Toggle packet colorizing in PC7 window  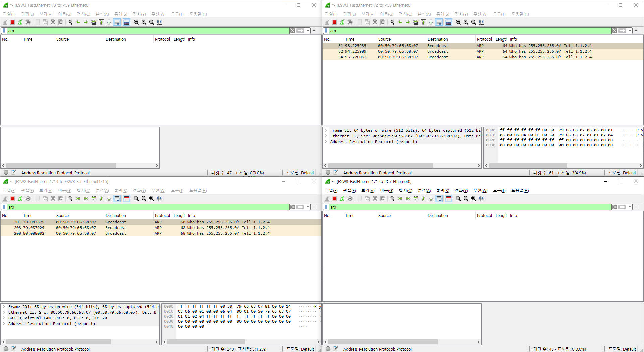click(448, 199)
